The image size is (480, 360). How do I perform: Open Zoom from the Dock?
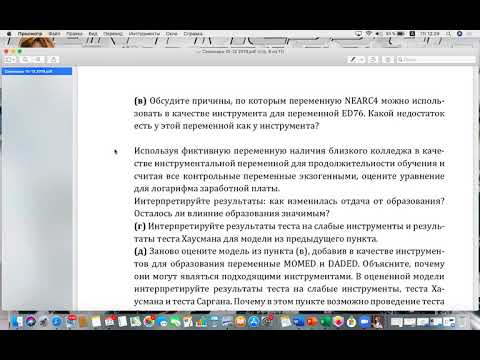pyautogui.click(x=365, y=321)
